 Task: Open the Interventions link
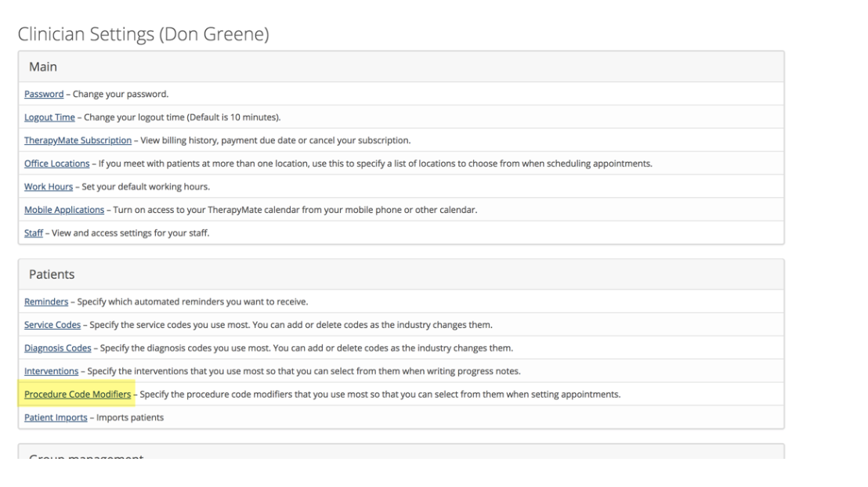click(x=51, y=370)
